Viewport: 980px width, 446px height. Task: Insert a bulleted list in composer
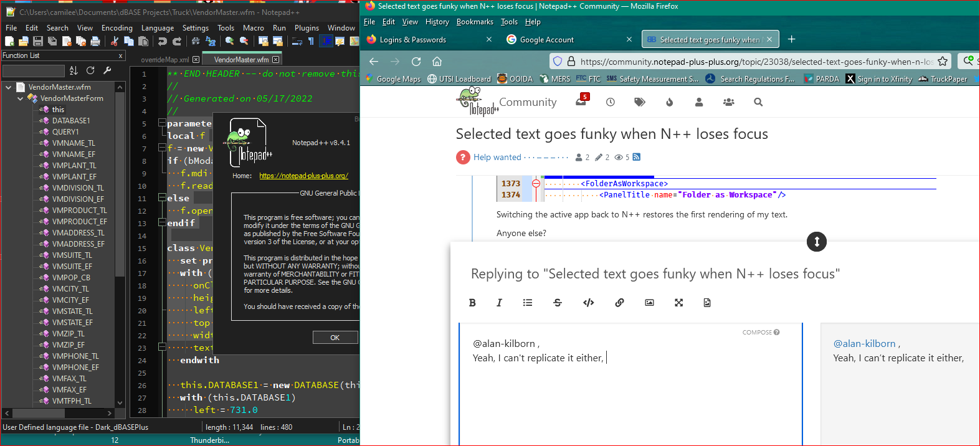pos(528,303)
